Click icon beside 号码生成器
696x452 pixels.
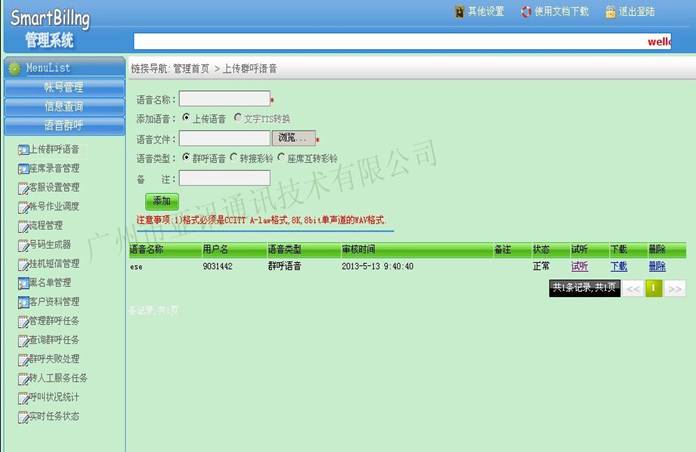23,246
